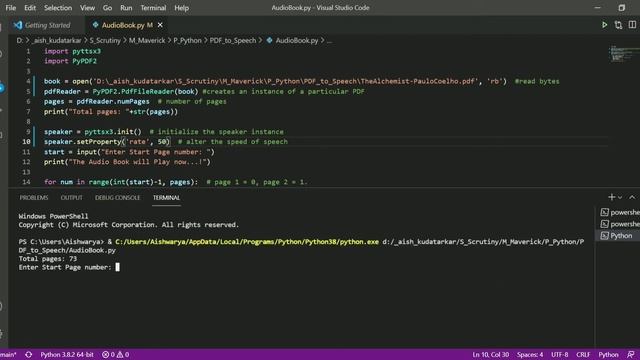Open the Problems panel tab

34,198
